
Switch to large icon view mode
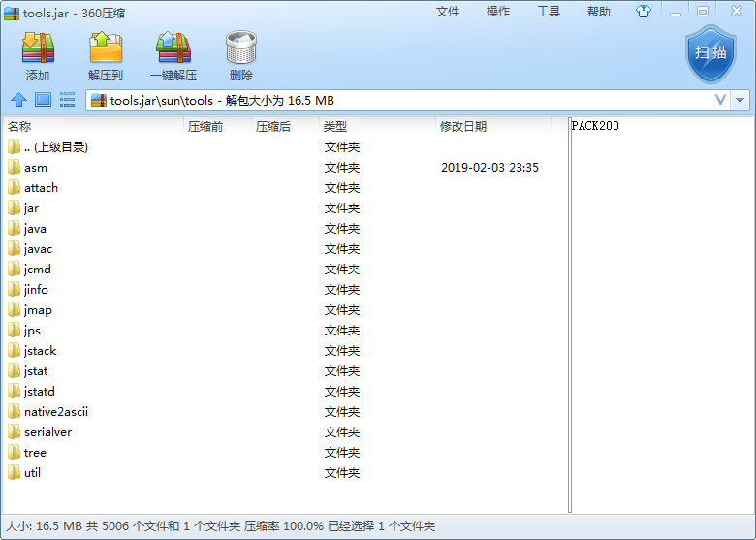[43, 100]
